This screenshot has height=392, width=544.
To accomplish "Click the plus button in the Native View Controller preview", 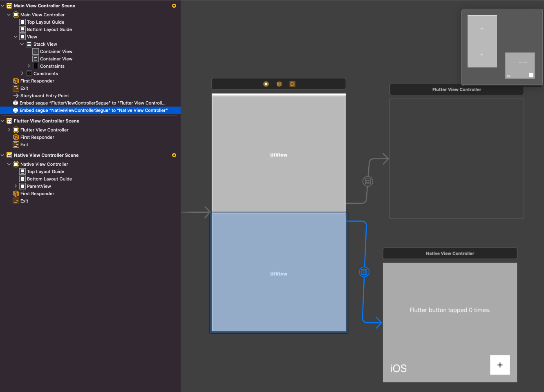I will 499,365.
